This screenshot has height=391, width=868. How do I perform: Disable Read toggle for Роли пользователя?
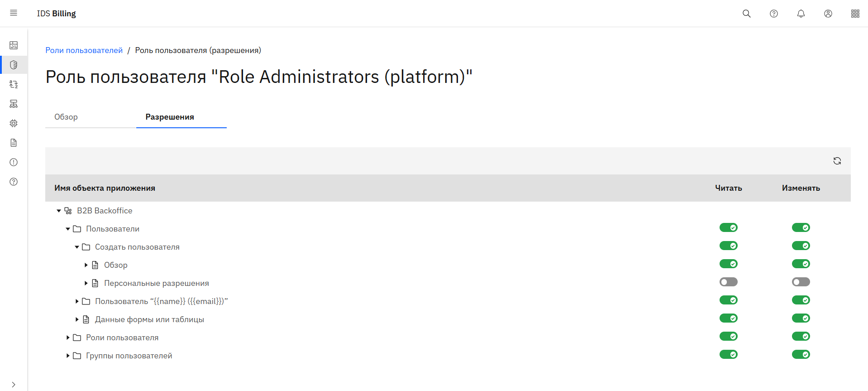click(x=728, y=336)
